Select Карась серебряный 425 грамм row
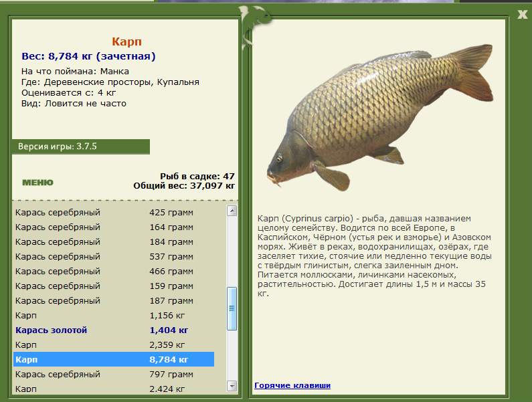Screen dimensions: 532x402 [114, 212]
